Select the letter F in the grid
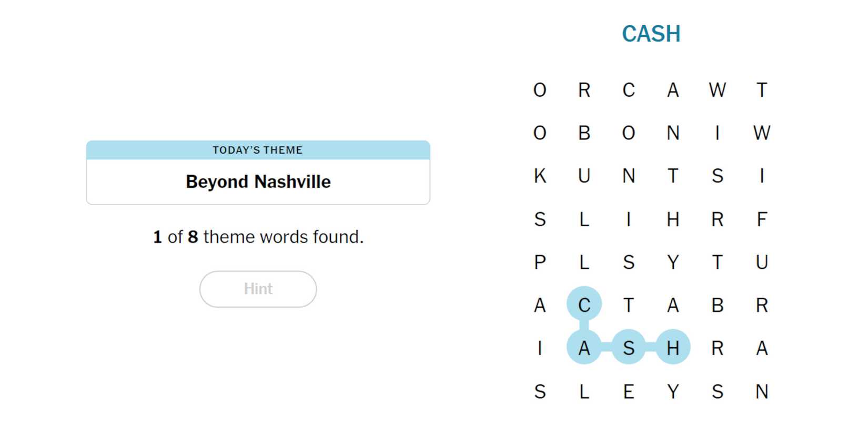Screen dimensions: 868x434 coord(762,219)
